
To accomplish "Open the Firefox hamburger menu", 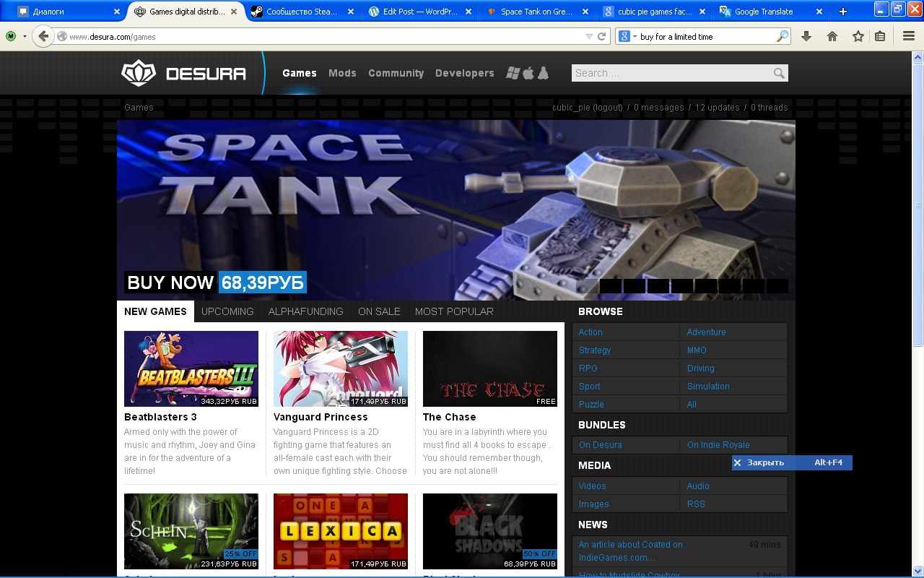I will tap(909, 36).
